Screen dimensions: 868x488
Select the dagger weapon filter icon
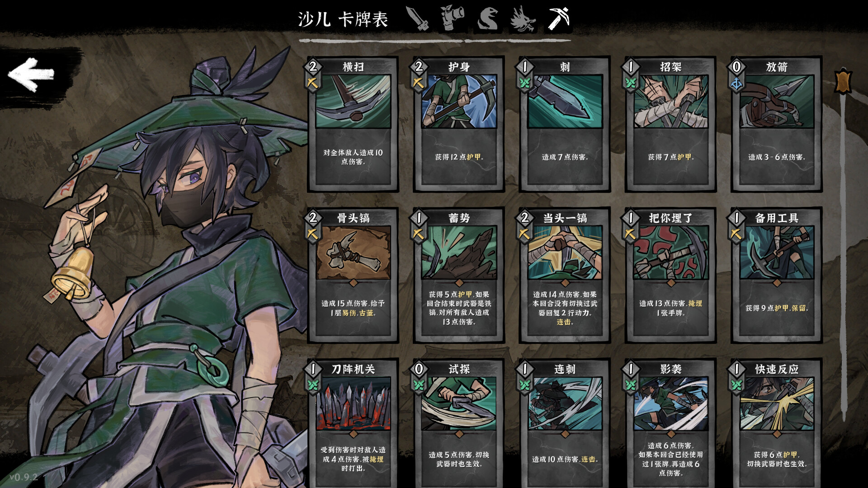(x=417, y=19)
